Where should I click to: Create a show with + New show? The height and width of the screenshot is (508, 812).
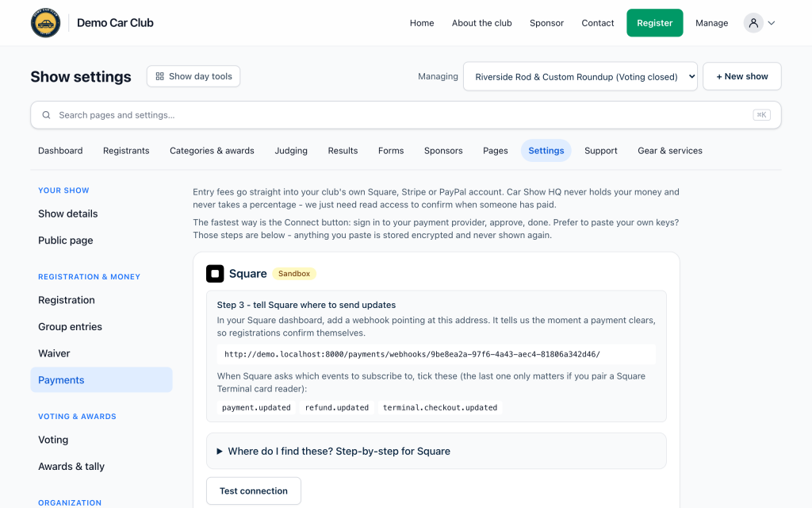pos(742,76)
